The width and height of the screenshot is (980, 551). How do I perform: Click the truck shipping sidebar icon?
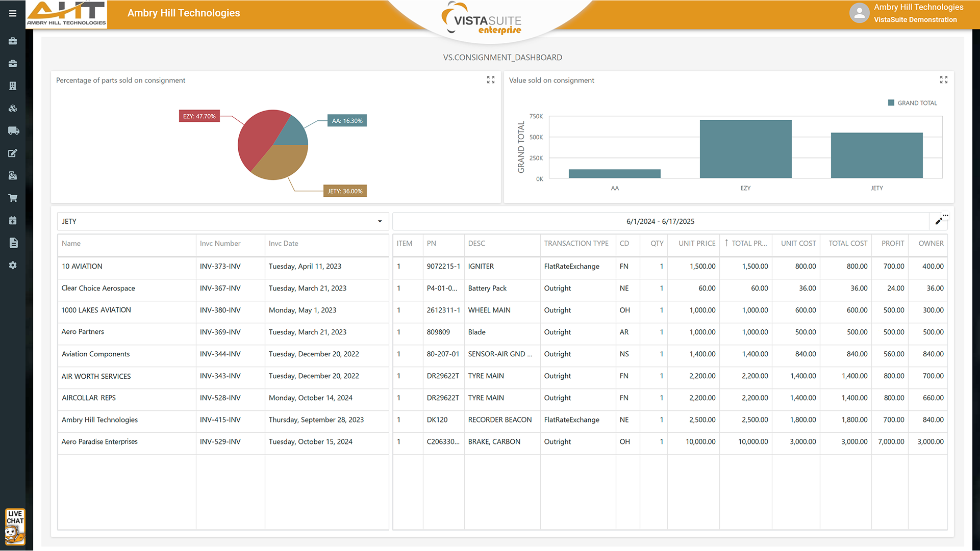coord(13,130)
